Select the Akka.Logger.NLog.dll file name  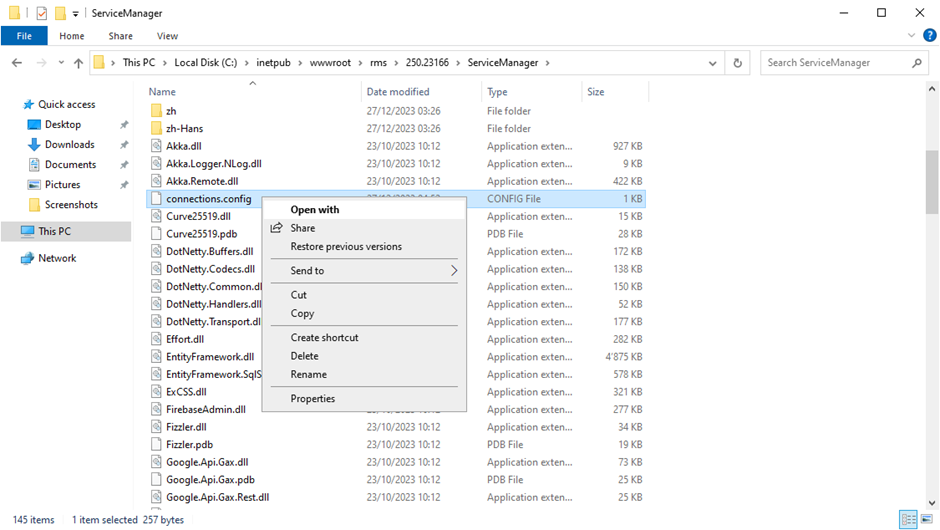coord(214,164)
